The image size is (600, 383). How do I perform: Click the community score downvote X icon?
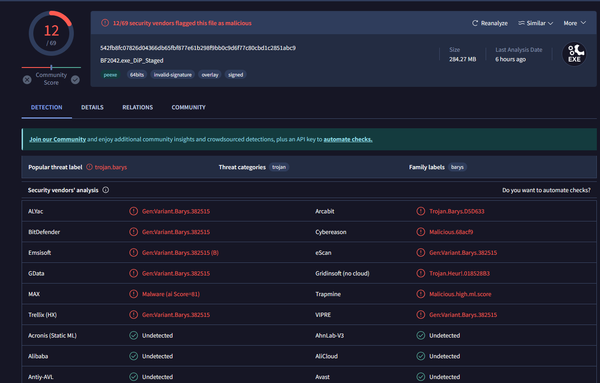(27, 80)
